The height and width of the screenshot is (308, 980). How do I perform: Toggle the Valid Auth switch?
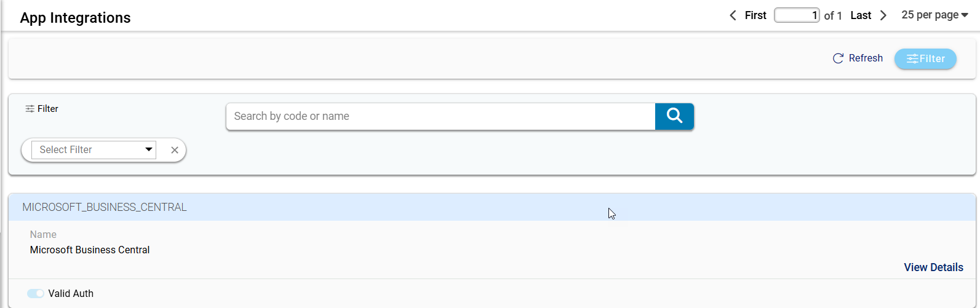(36, 294)
